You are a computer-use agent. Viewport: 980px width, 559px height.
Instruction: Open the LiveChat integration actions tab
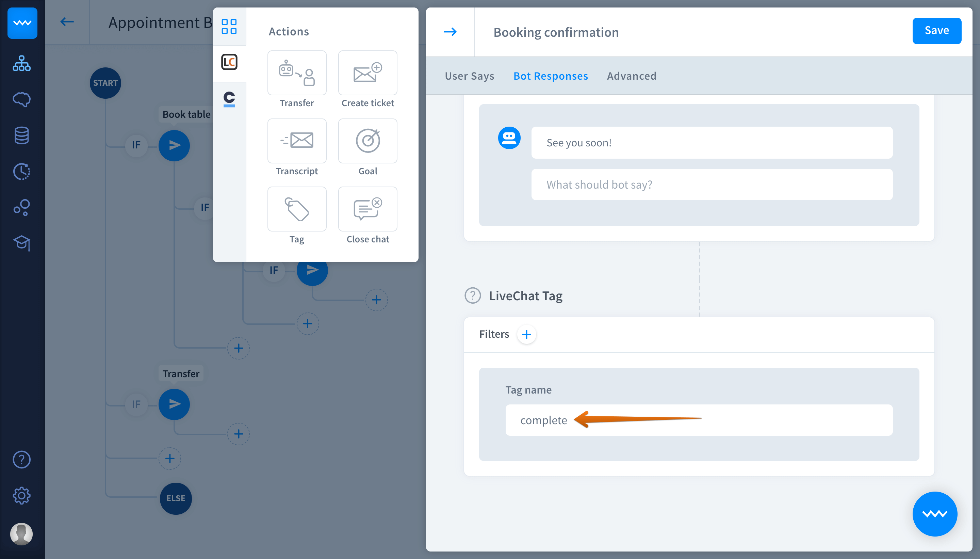(229, 62)
